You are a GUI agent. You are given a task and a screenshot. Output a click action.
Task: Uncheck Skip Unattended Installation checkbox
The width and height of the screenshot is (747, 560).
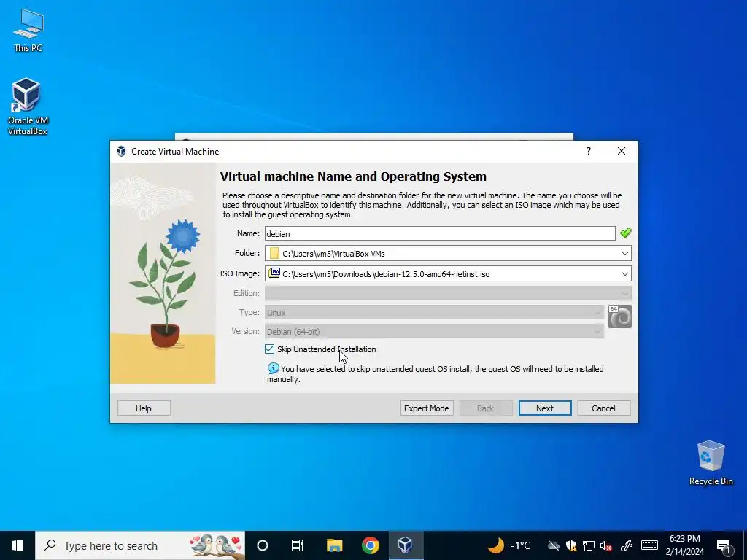click(270, 349)
